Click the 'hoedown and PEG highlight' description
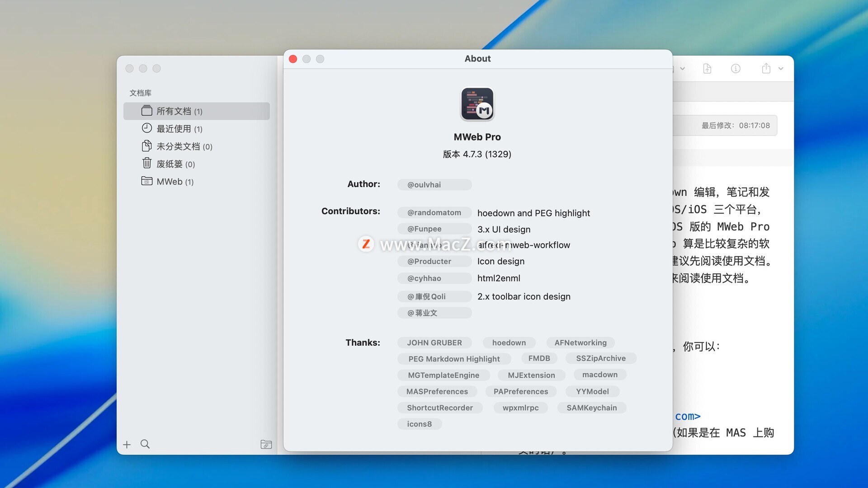The image size is (868, 488). (533, 213)
